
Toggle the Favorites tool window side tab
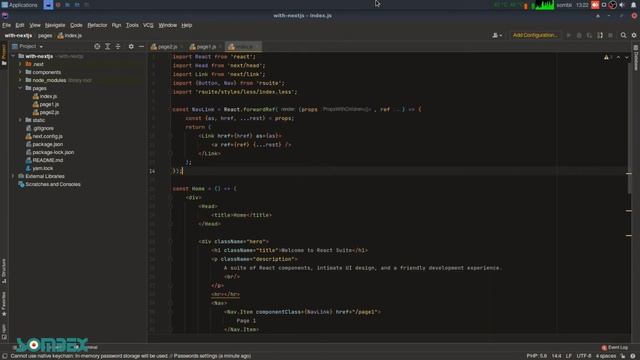4,304
